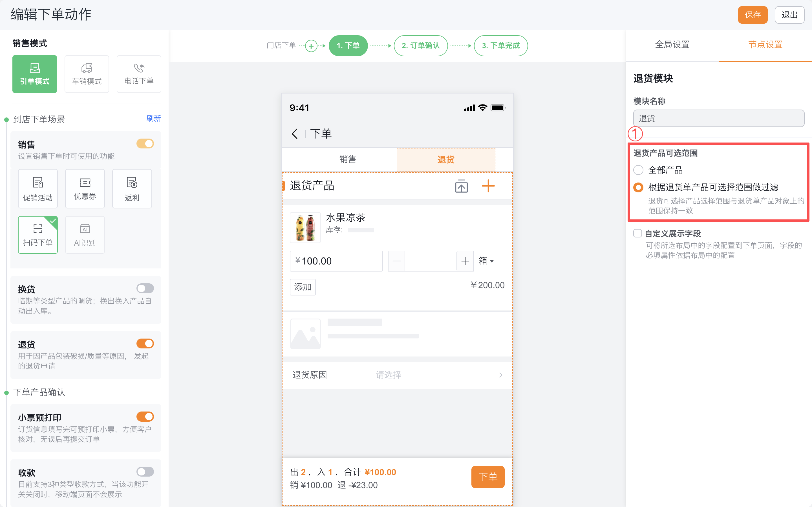Click the plus icon beside 退货产品
Screen dimensions: 812x507
point(488,186)
